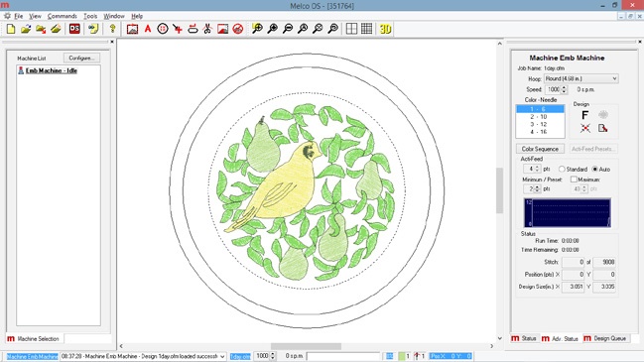Select color-needle row 1 - 6
Image resolution: width=644 pixels, height=362 pixels.
click(540, 109)
